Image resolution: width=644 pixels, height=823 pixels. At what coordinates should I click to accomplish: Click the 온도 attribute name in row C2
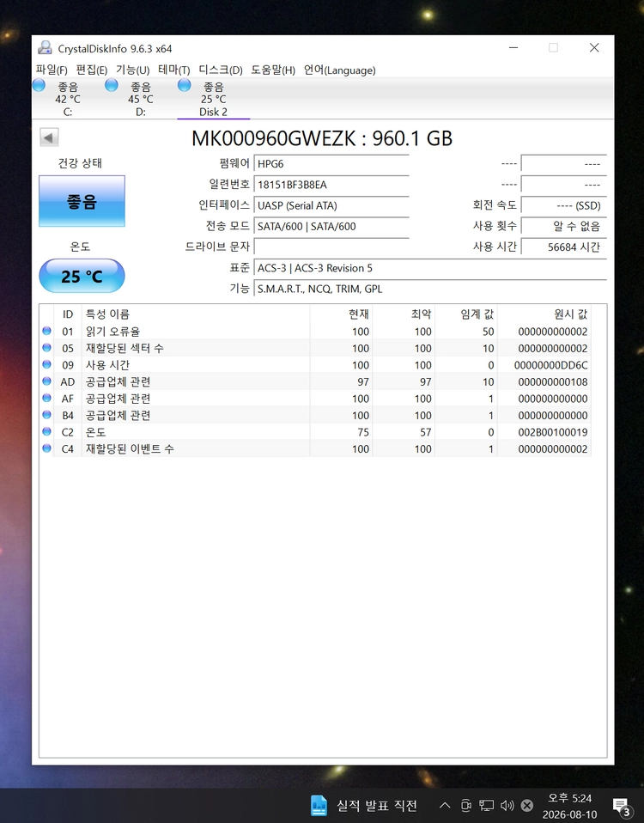click(x=96, y=432)
